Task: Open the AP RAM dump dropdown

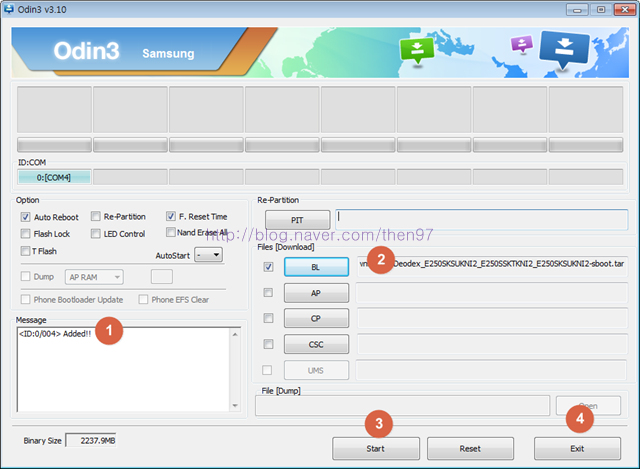Action: [94, 277]
